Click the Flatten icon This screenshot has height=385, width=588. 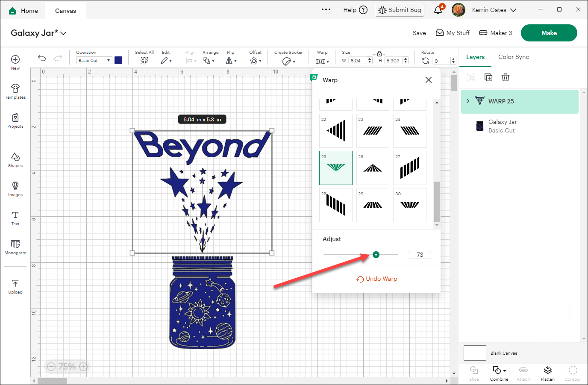pos(547,372)
